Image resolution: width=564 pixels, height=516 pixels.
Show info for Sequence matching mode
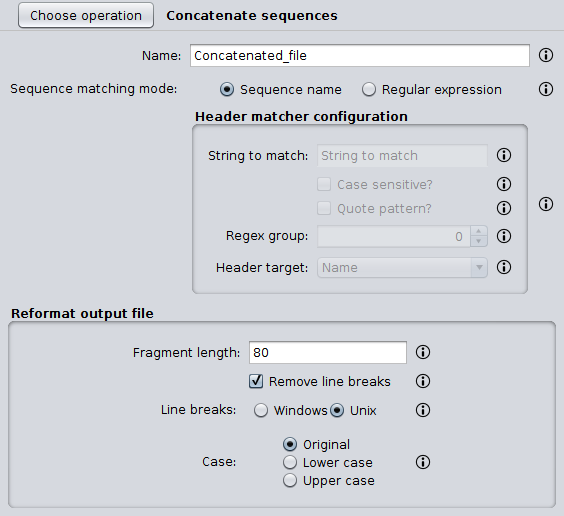tap(546, 89)
